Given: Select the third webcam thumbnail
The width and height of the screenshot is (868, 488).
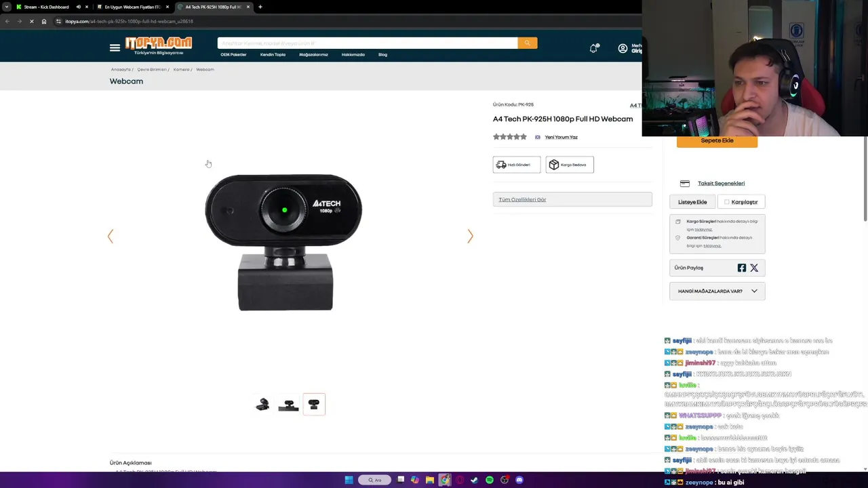Looking at the screenshot, I should (314, 405).
